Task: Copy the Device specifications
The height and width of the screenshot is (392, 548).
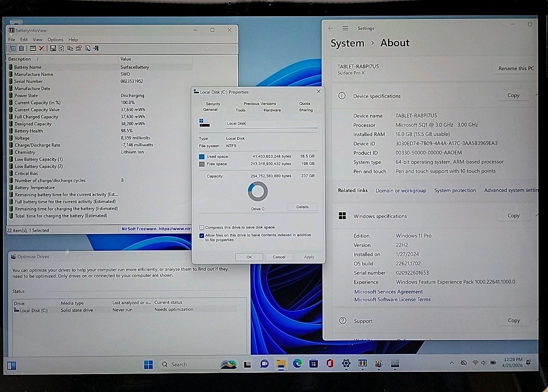Action: point(513,95)
